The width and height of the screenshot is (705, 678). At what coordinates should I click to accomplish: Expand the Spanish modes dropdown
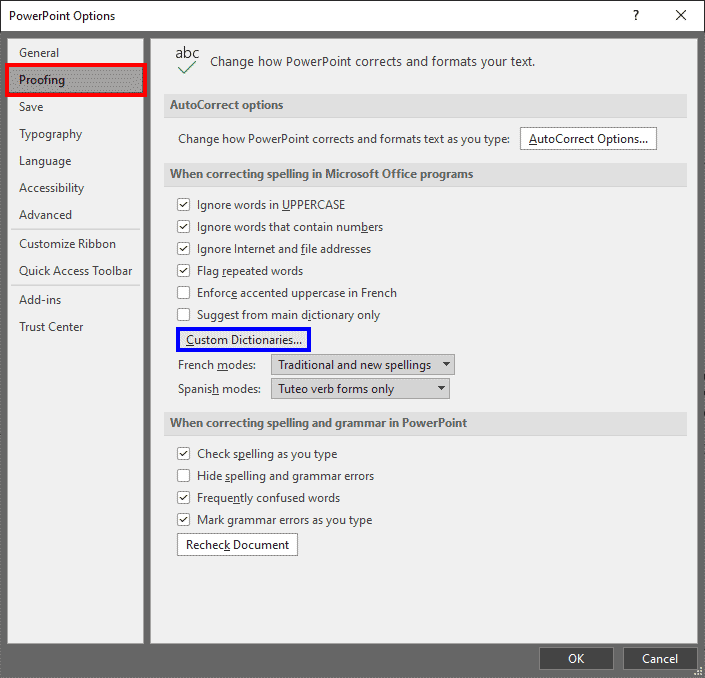point(360,389)
